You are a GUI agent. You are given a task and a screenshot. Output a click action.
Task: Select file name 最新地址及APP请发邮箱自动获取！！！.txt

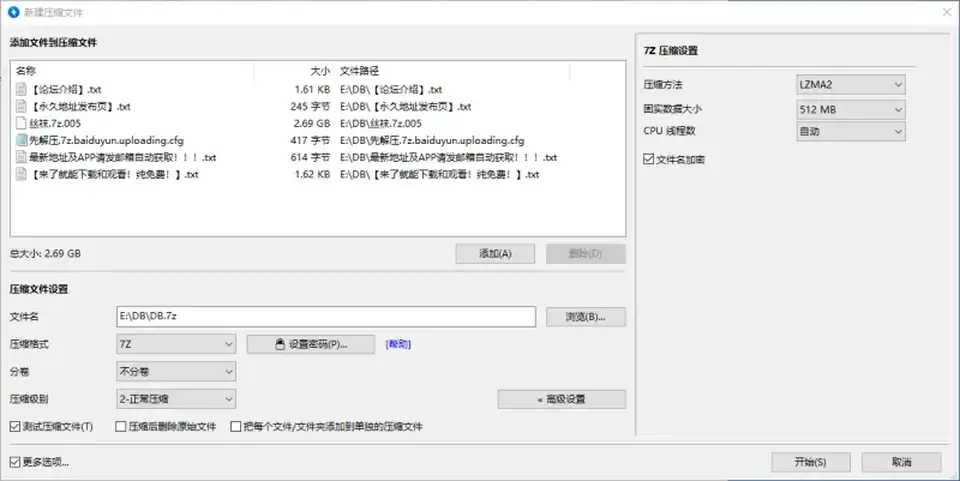click(122, 157)
